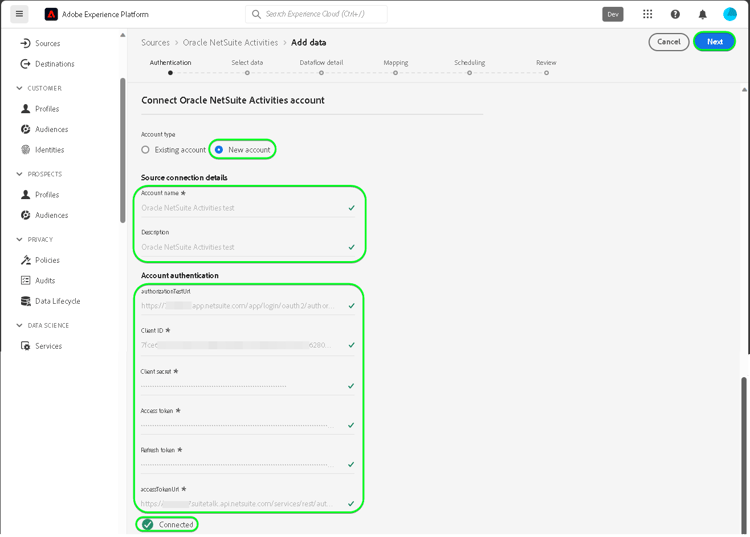The image size is (750, 537).
Task: Click the Next button
Action: (715, 42)
